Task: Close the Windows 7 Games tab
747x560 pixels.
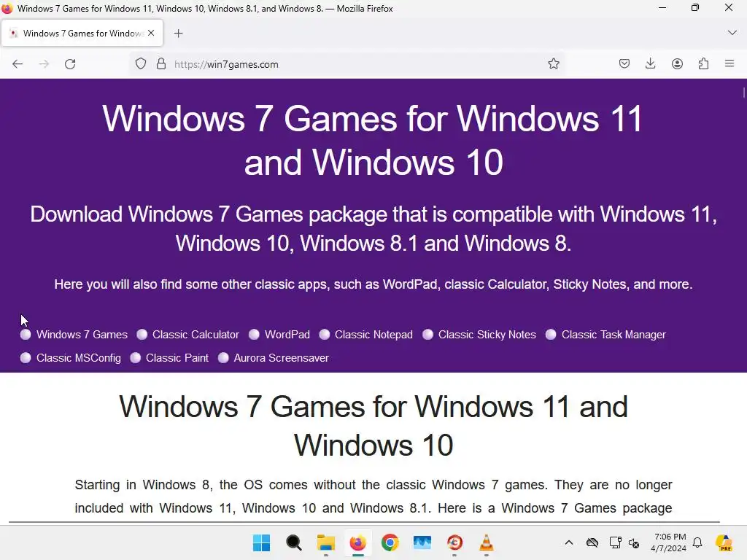Action: (x=151, y=33)
